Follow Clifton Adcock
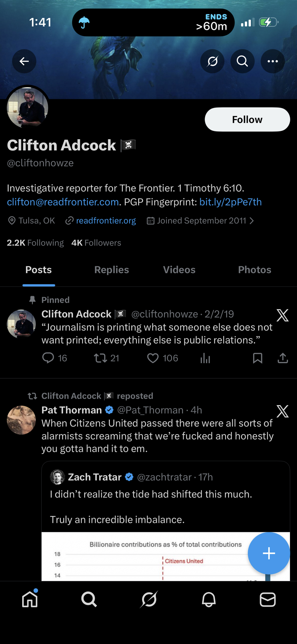The height and width of the screenshot is (644, 297). click(247, 119)
